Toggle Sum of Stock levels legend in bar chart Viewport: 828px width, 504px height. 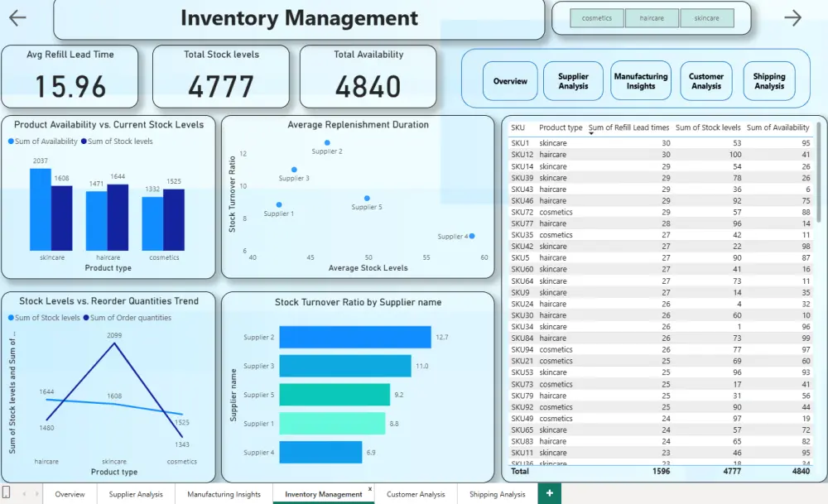click(117, 142)
